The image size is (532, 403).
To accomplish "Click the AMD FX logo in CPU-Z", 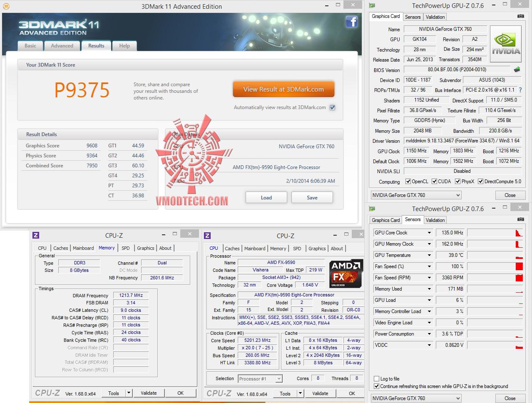I will click(345, 274).
